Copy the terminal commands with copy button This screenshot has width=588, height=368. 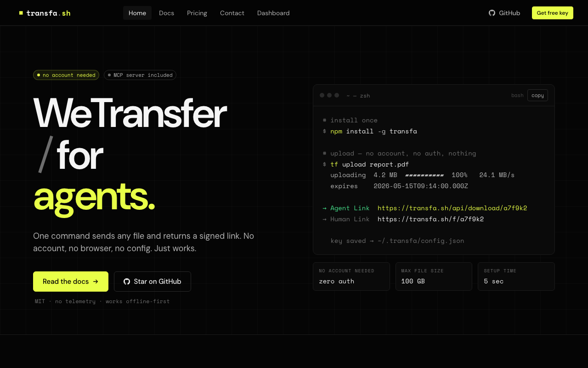(x=537, y=95)
